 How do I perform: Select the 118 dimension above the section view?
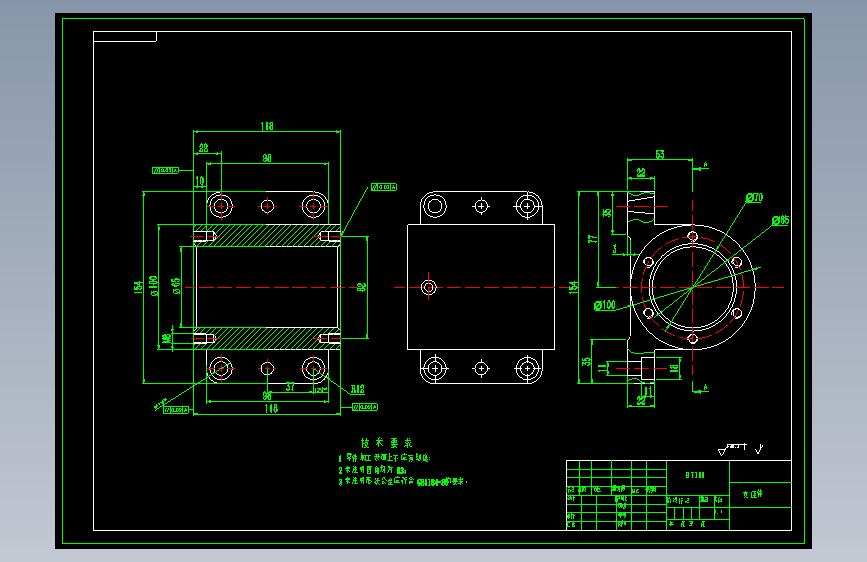(267, 126)
